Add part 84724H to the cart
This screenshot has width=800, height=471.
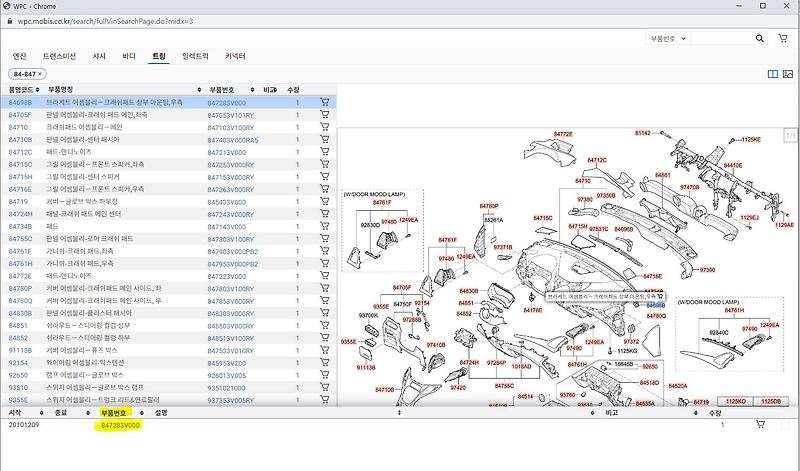point(324,213)
